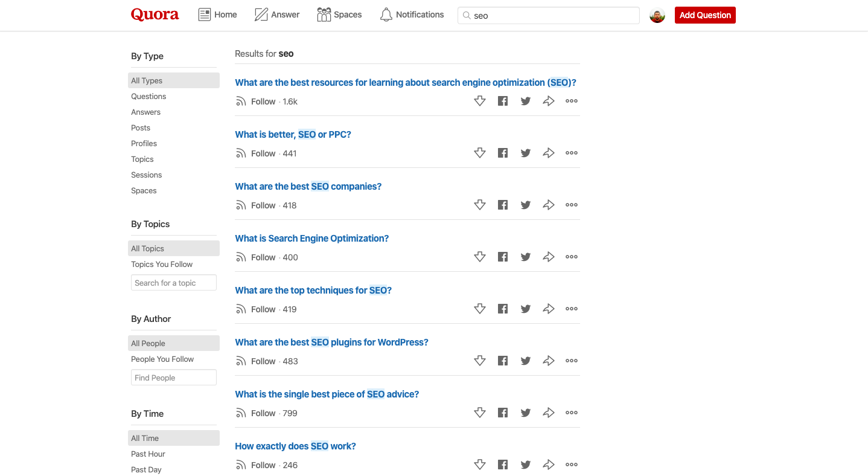
Task: Go to the Answer tab
Action: point(277,14)
